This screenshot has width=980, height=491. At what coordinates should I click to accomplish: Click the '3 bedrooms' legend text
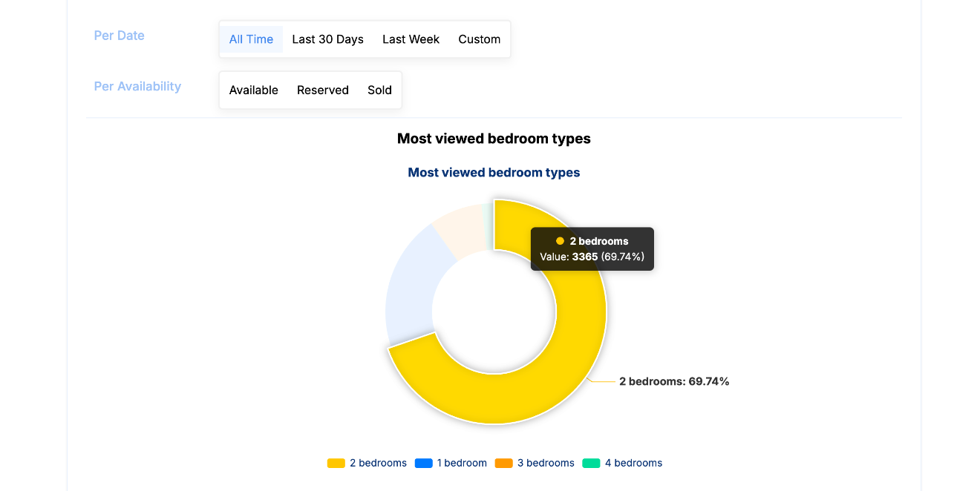tap(546, 464)
